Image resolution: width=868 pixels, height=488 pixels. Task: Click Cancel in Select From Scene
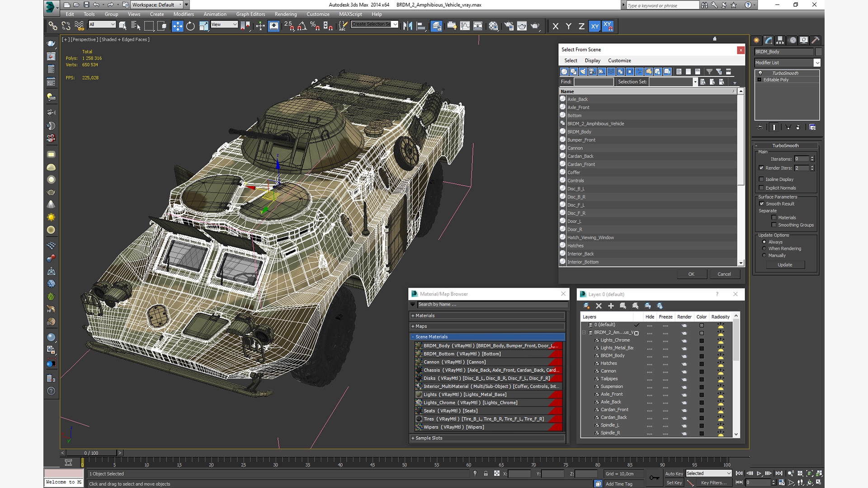(x=724, y=274)
